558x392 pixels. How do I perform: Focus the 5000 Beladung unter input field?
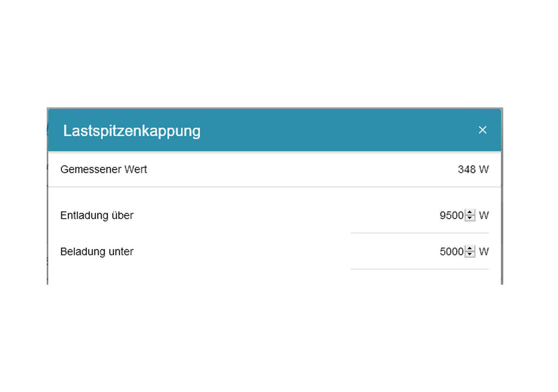[x=451, y=252]
